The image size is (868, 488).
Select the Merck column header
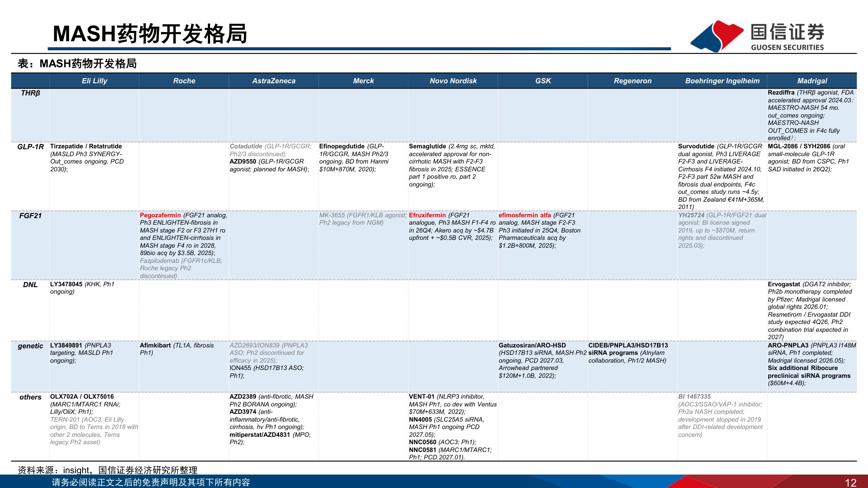tap(363, 81)
